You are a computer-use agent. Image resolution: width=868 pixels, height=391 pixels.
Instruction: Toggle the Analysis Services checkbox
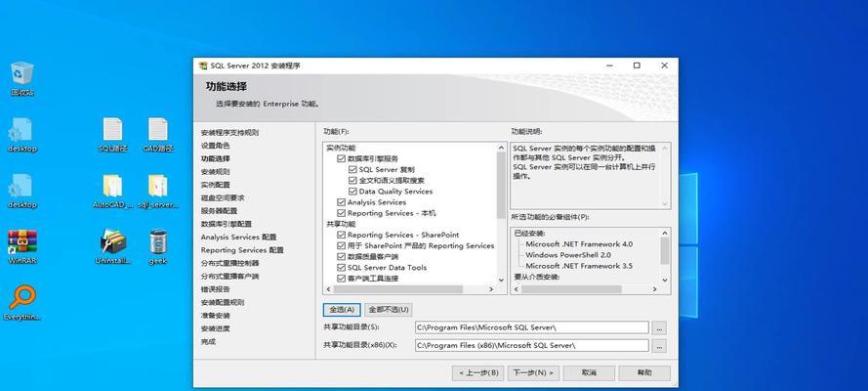pos(341,202)
